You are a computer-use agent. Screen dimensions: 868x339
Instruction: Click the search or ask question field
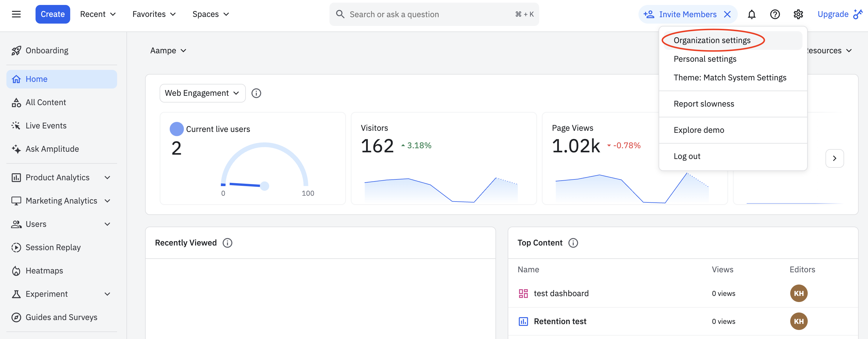pos(428,14)
